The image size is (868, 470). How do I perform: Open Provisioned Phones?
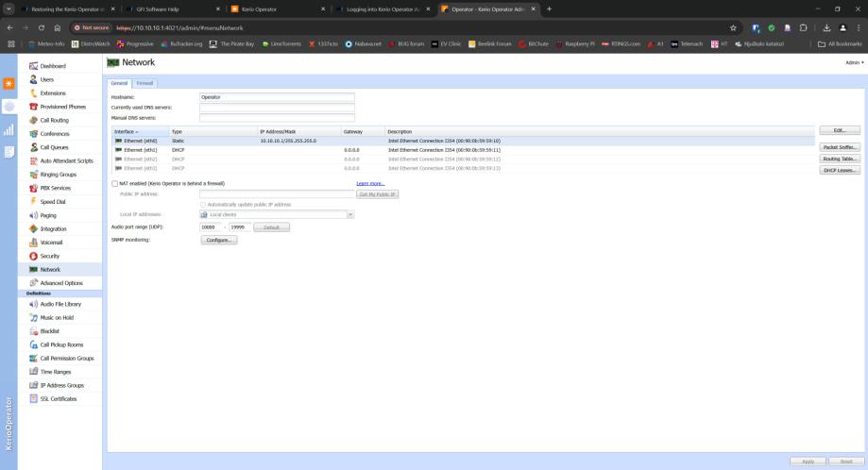point(62,107)
